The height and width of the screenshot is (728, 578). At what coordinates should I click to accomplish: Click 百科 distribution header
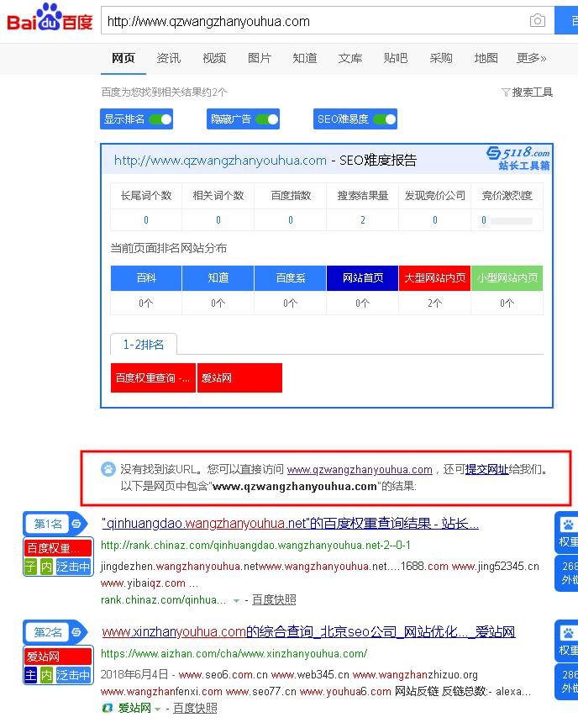click(146, 278)
